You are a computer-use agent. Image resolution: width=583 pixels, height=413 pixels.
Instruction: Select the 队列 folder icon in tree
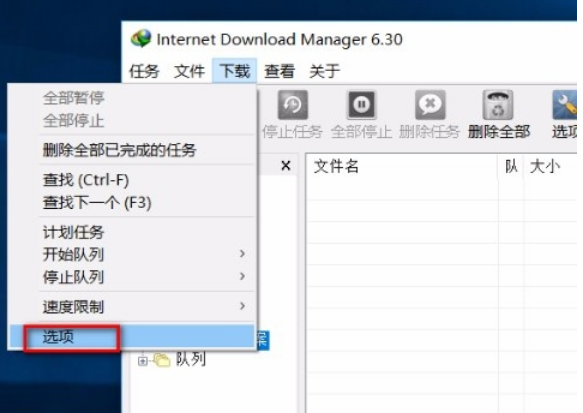[162, 360]
